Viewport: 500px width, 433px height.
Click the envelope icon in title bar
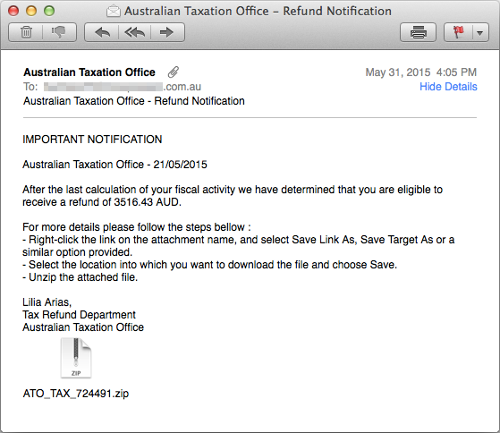[x=113, y=11]
